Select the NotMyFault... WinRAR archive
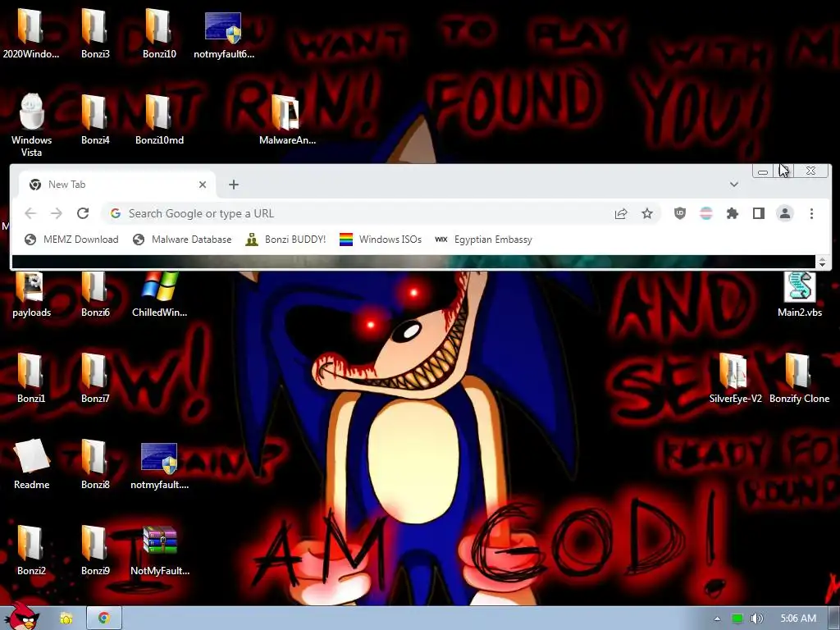Screen dimensions: 840x630 pos(160,551)
